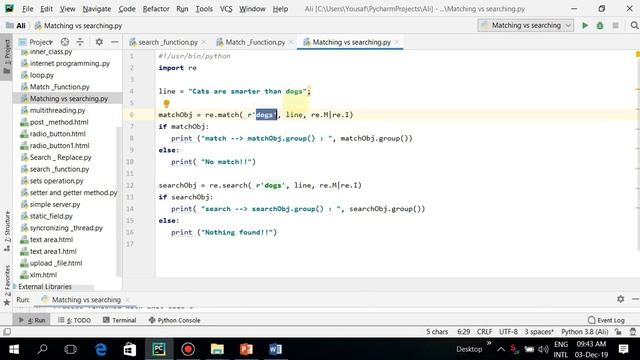Close the Run Matching vs searching tab
This screenshot has height=360, width=640.
(127, 300)
